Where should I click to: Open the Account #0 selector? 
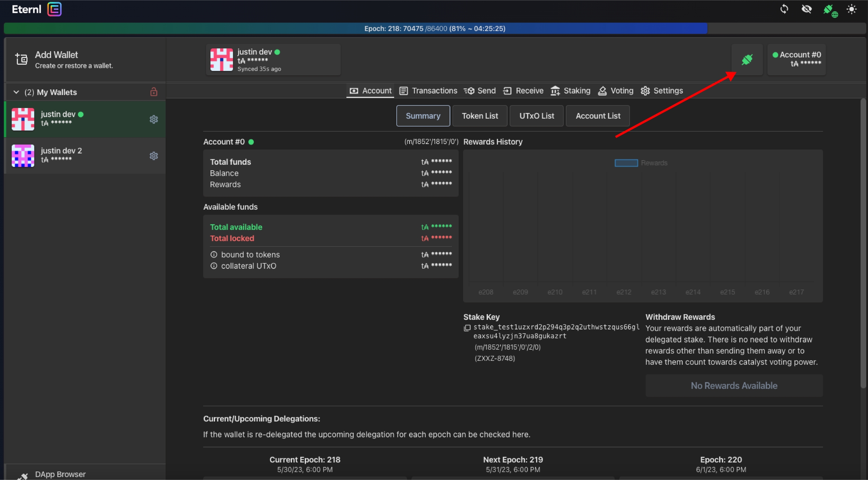[x=796, y=60]
